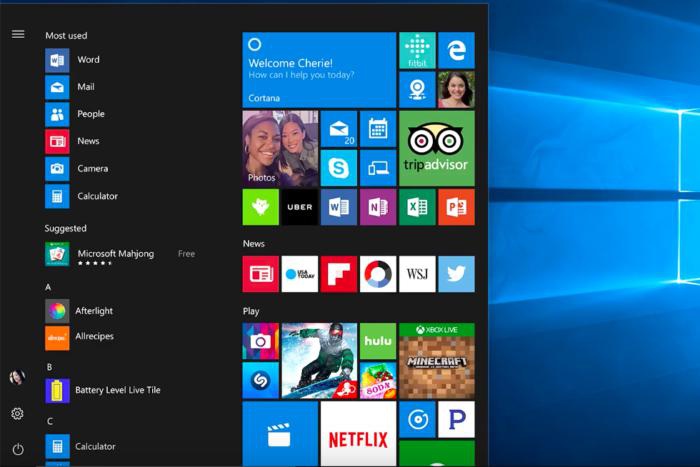Open the Twitter tile
Screen dimensions: 700x467
pyautogui.click(x=456, y=274)
